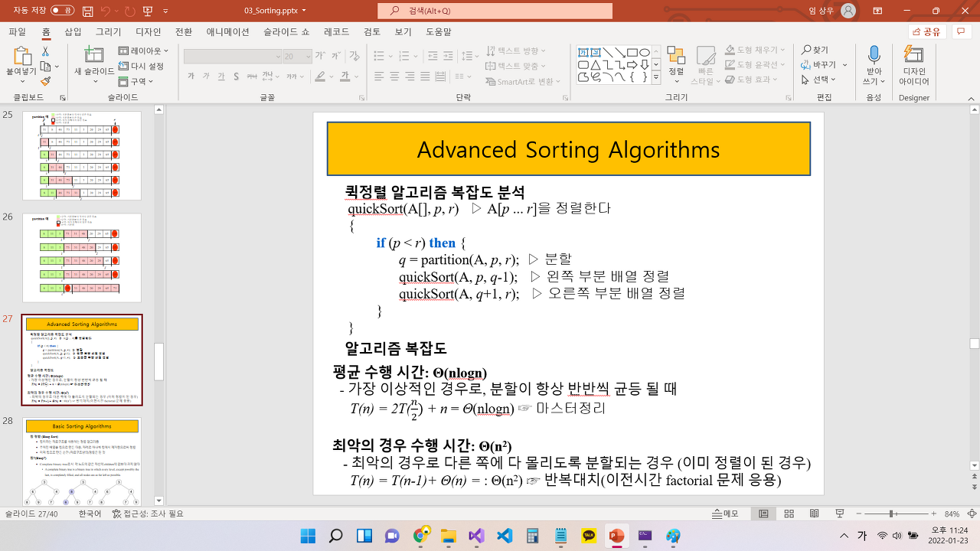
Task: Click the language indicator 한국어
Action: tap(90, 514)
